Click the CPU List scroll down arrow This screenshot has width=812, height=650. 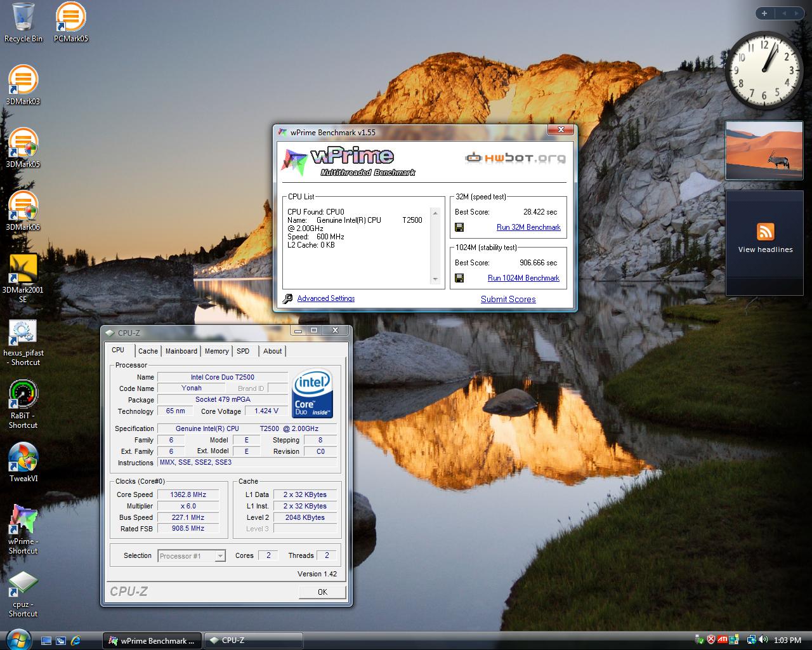click(435, 279)
